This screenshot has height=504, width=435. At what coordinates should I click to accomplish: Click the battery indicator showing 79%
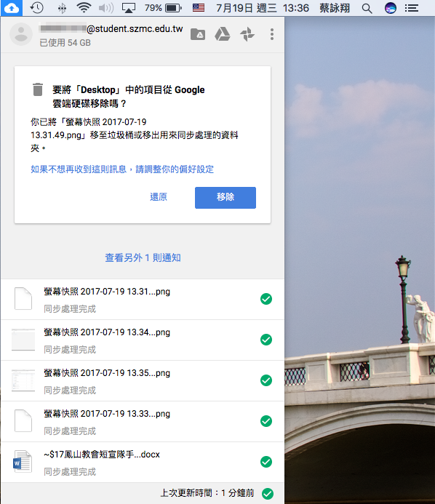pyautogui.click(x=163, y=8)
